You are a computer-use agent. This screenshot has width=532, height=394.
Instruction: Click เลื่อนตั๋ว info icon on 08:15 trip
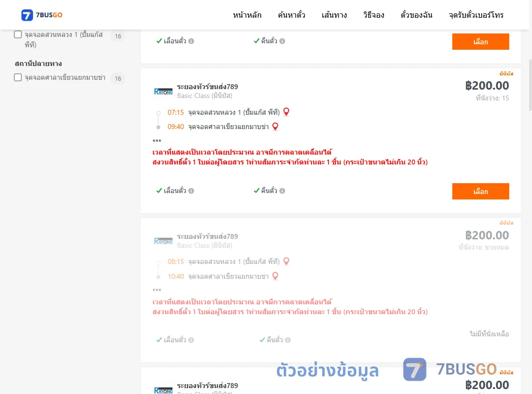pos(191,340)
